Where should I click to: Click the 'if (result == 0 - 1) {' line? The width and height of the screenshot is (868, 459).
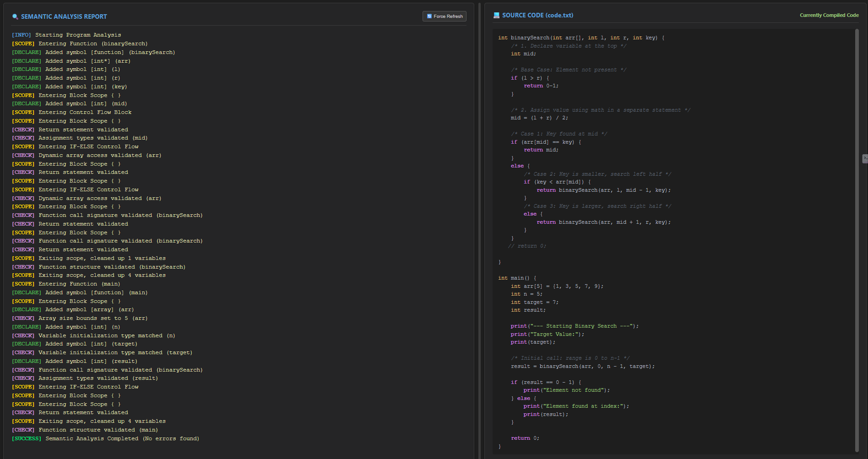[546, 382]
